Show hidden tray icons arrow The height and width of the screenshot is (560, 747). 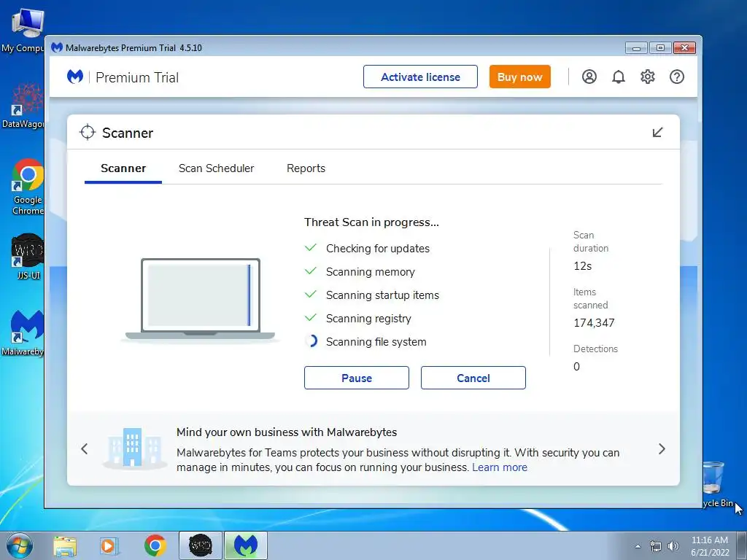638,546
